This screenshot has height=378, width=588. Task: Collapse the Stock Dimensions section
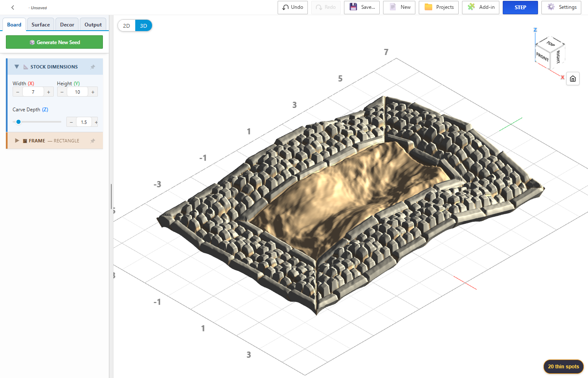[17, 67]
